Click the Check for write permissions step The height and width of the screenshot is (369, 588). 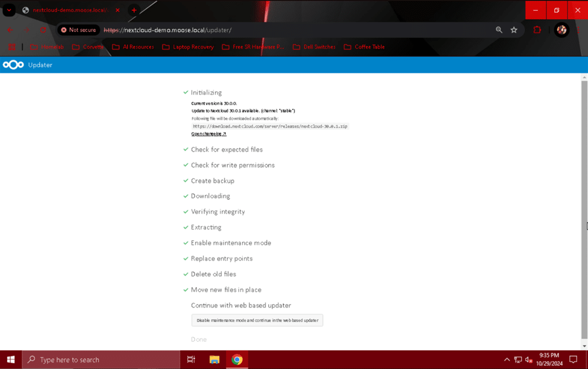pos(233,165)
